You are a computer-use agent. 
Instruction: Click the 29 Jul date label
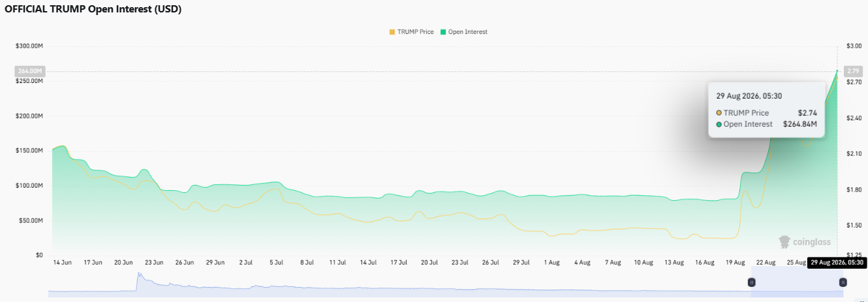coord(521,262)
